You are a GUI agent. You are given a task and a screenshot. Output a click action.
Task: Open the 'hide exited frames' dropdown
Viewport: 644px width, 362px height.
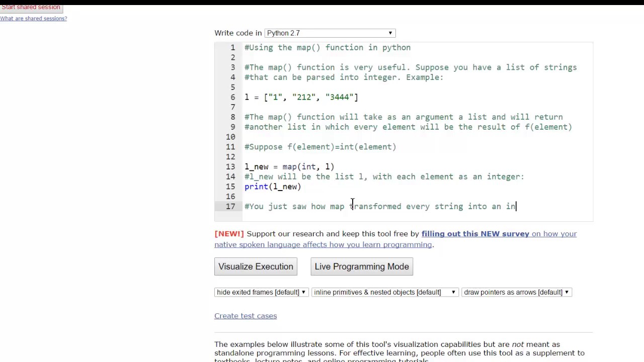261,292
